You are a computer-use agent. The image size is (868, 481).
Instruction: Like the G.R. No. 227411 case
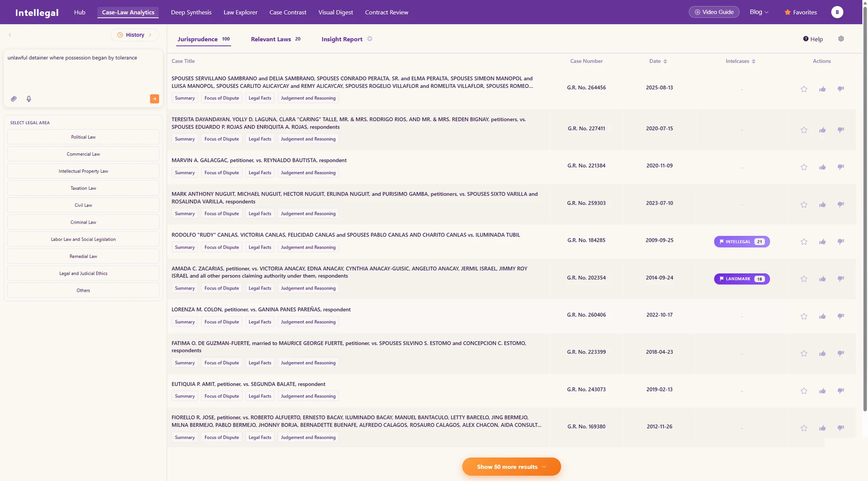coord(822,130)
